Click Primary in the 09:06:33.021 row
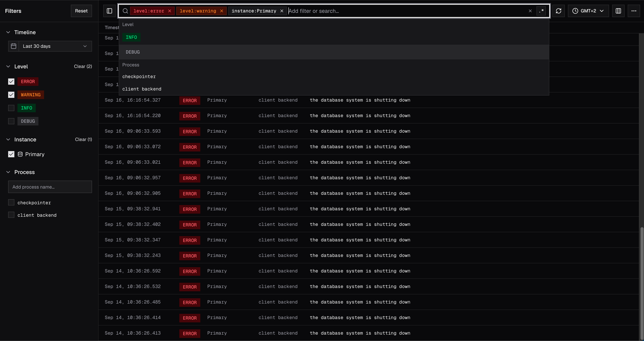Screen dimensions: 644x341 [x=217, y=162]
